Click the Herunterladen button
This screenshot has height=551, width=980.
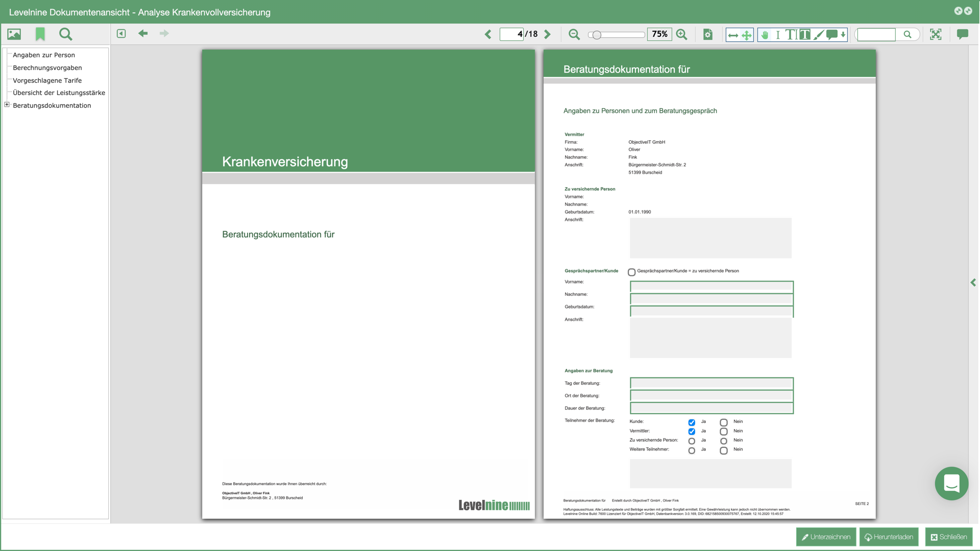pyautogui.click(x=889, y=537)
